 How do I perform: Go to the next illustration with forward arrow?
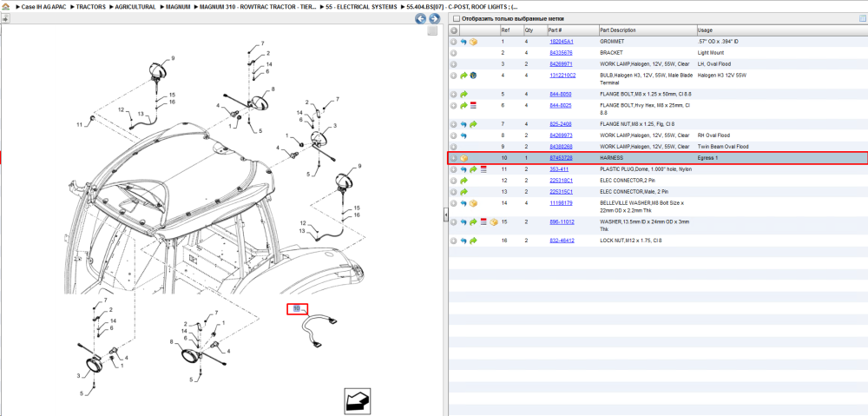435,19
